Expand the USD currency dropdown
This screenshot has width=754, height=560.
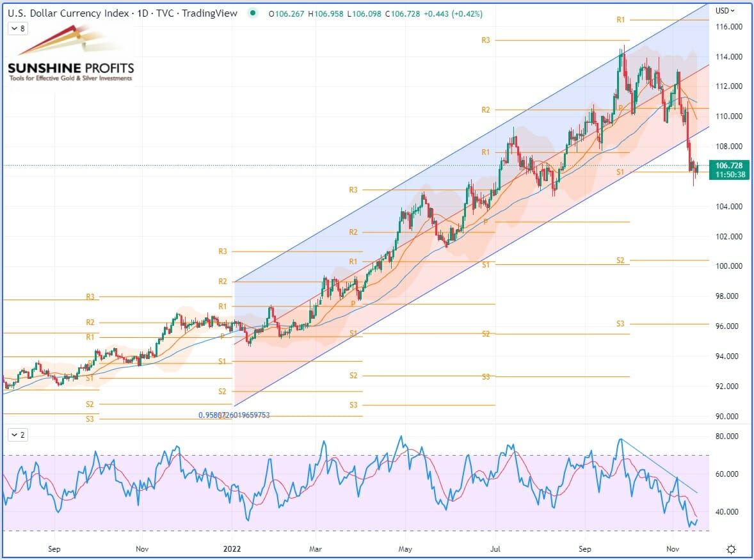pyautogui.click(x=725, y=10)
